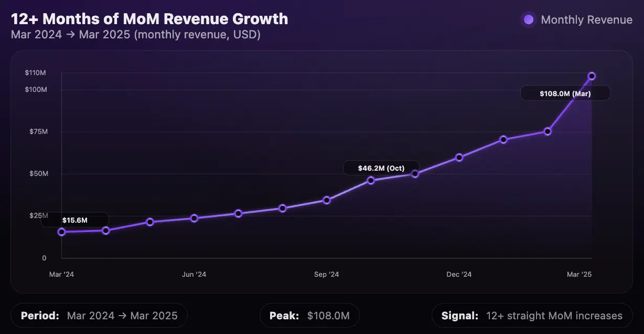Viewport: 644px width, 334px height.
Task: Toggle the Monthly Revenue legend label
Action: pos(586,20)
